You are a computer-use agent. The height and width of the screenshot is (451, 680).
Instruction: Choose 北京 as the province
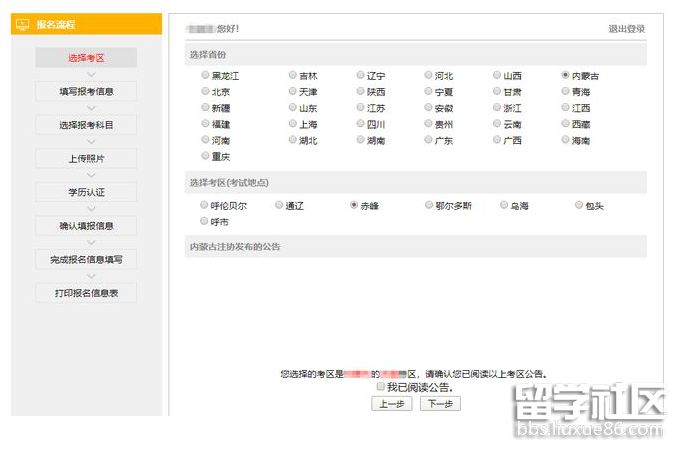pos(205,91)
